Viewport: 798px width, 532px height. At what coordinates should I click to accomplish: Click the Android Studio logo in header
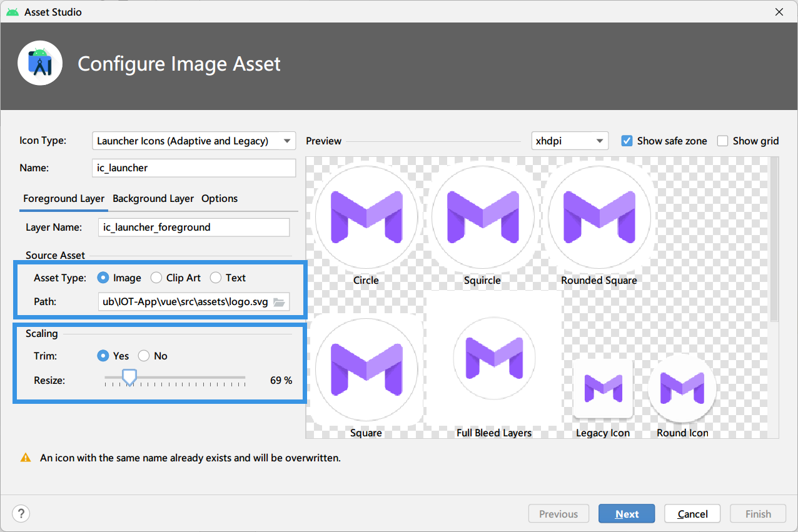pos(40,63)
